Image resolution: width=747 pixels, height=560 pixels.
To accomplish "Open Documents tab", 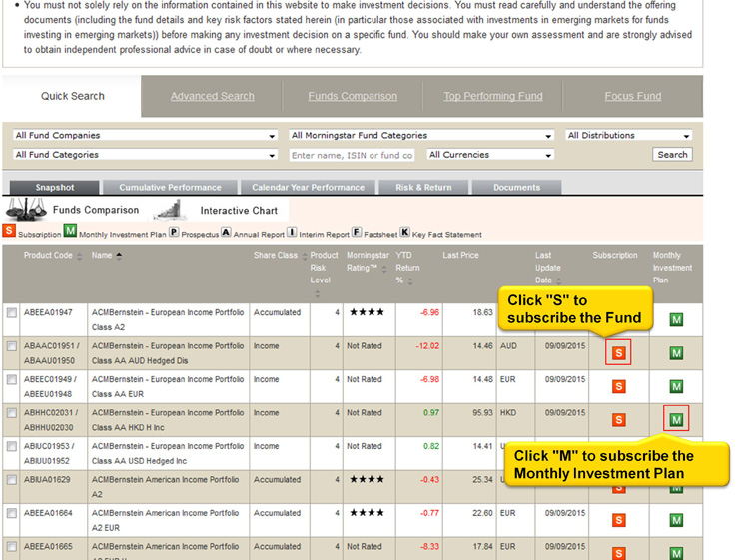I will 517,187.
